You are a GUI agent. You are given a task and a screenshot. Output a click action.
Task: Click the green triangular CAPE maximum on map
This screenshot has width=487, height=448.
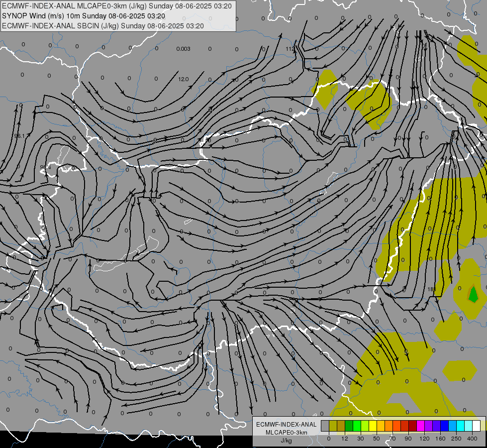click(x=473, y=294)
